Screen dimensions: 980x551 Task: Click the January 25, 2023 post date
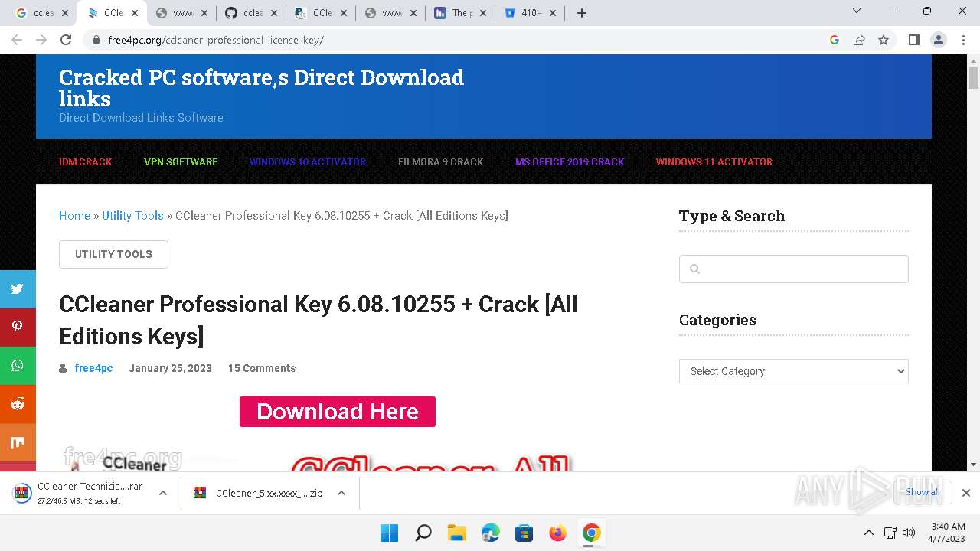(x=170, y=368)
